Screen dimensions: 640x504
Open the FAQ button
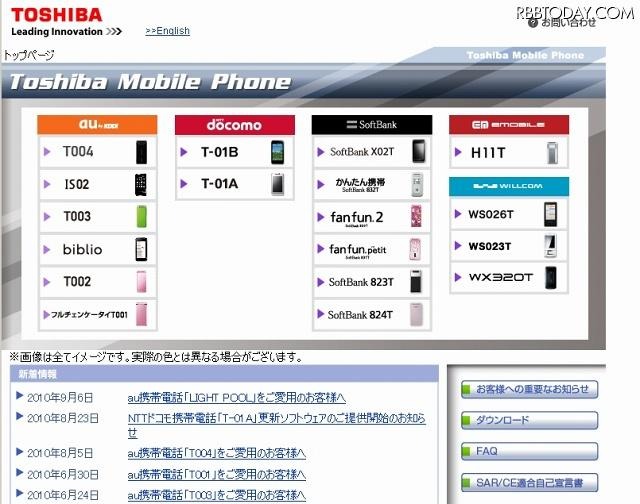pyautogui.click(x=529, y=451)
